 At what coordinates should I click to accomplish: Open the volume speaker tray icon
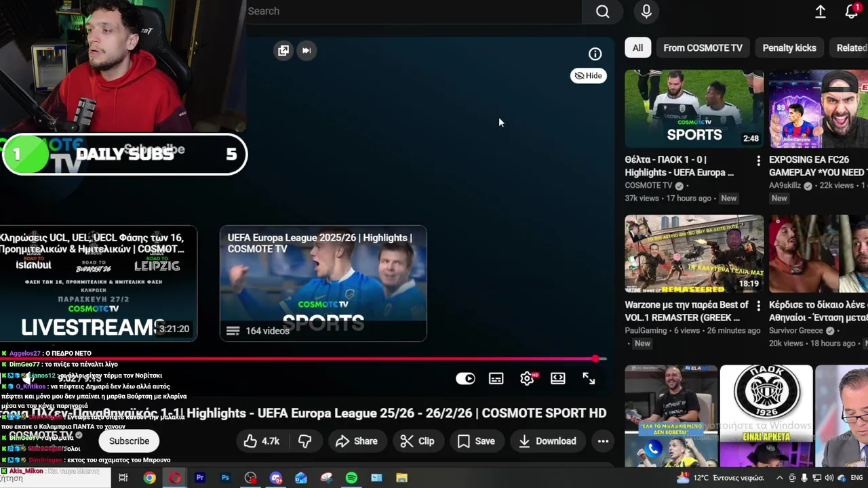(x=829, y=478)
